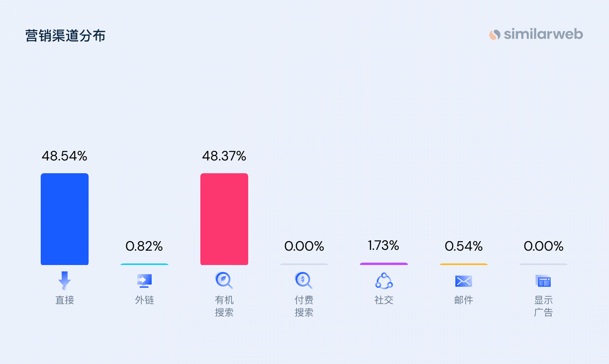The image size is (609, 364).
Task: Click the Direct (直接) down-arrow icon
Action: tap(65, 281)
